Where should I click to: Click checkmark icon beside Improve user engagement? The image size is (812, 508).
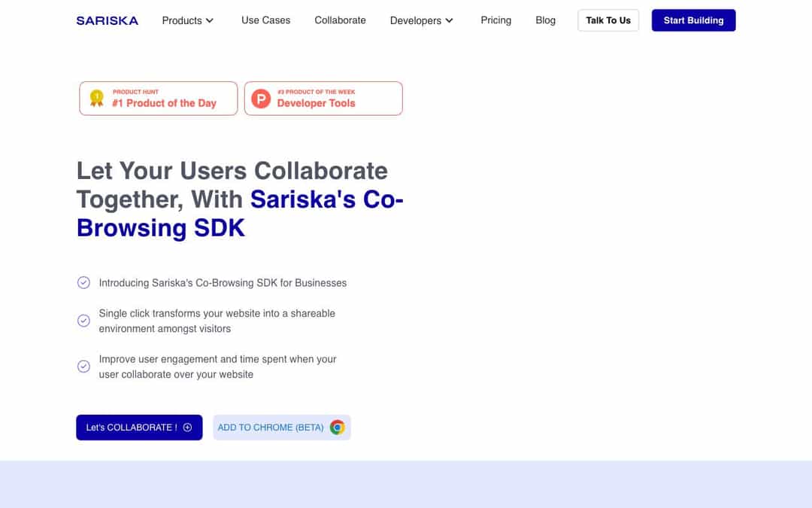(84, 367)
